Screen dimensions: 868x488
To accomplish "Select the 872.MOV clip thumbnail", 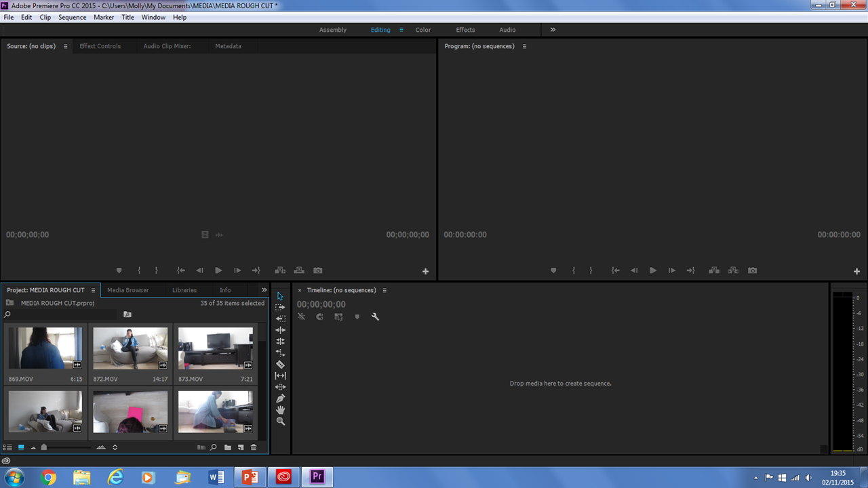I will point(130,348).
